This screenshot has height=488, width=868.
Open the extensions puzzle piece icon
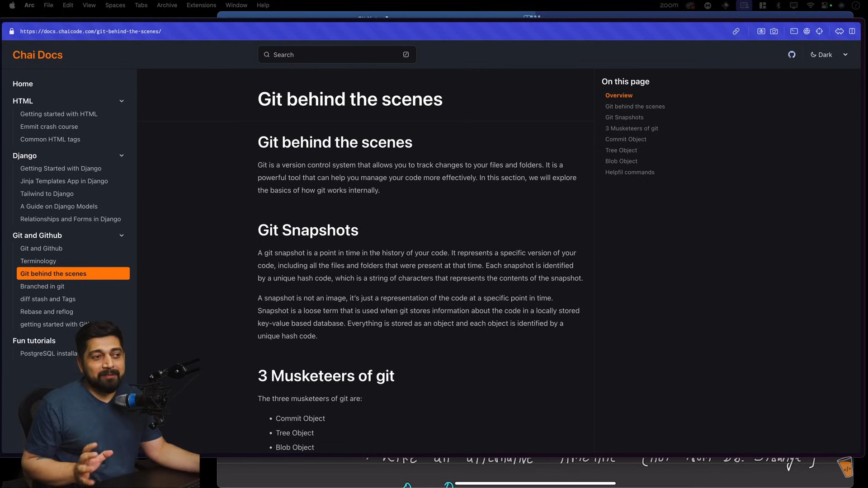point(840,31)
